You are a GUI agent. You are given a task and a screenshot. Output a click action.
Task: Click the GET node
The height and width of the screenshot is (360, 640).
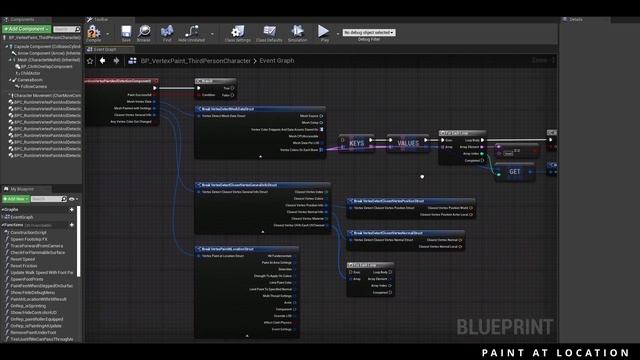click(514, 172)
